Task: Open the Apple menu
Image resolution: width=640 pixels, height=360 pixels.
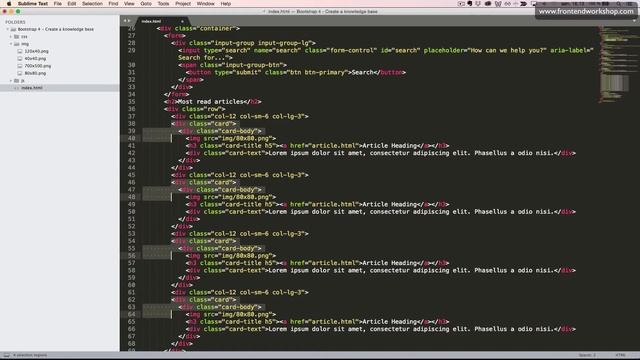Action: (x=9, y=4)
